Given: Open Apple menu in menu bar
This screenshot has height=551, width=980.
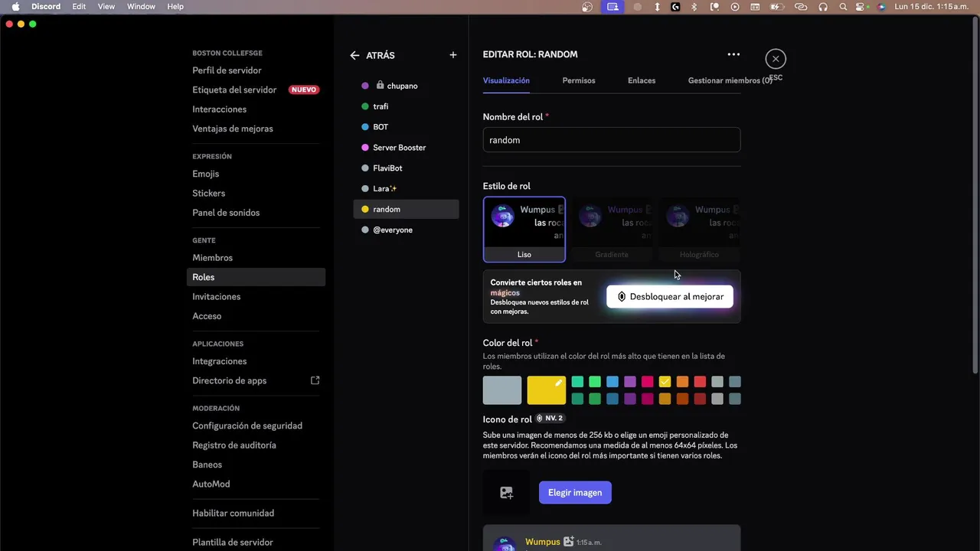Looking at the screenshot, I should click(15, 7).
